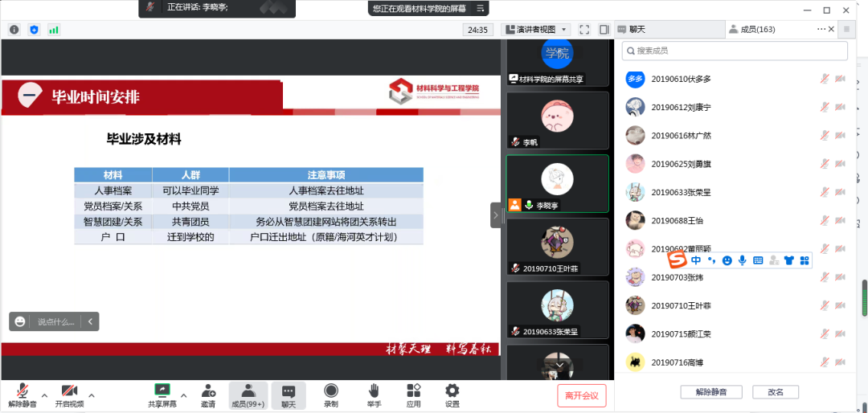Open the Invite (邀请) option

[x=208, y=391]
